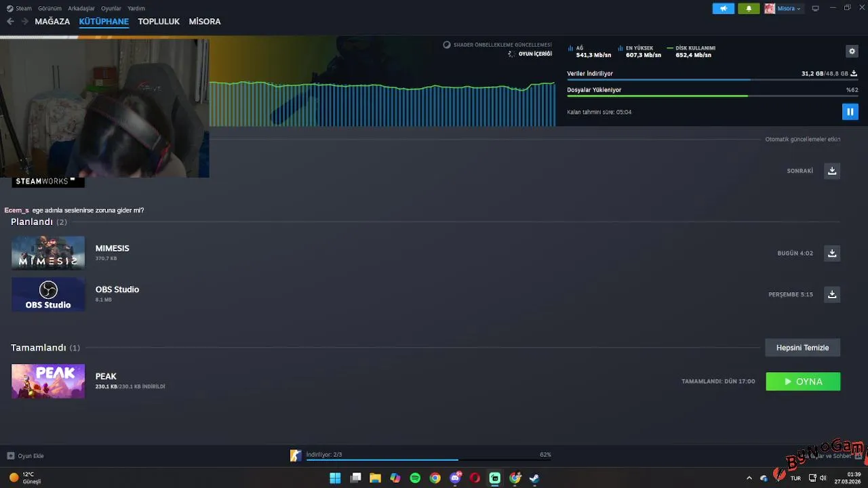Click the Planlandı (2) section header
Viewport: 868px width, 488px height.
click(39, 222)
